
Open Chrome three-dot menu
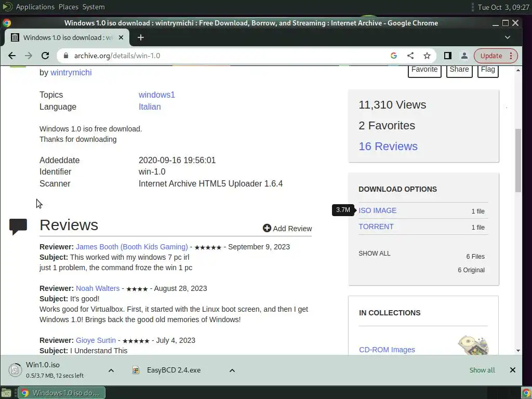(511, 56)
